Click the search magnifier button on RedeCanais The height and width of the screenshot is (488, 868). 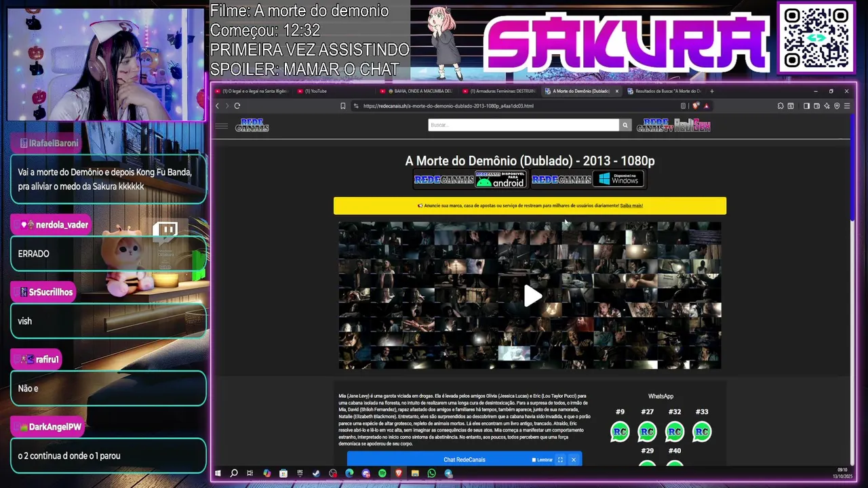[x=625, y=125]
